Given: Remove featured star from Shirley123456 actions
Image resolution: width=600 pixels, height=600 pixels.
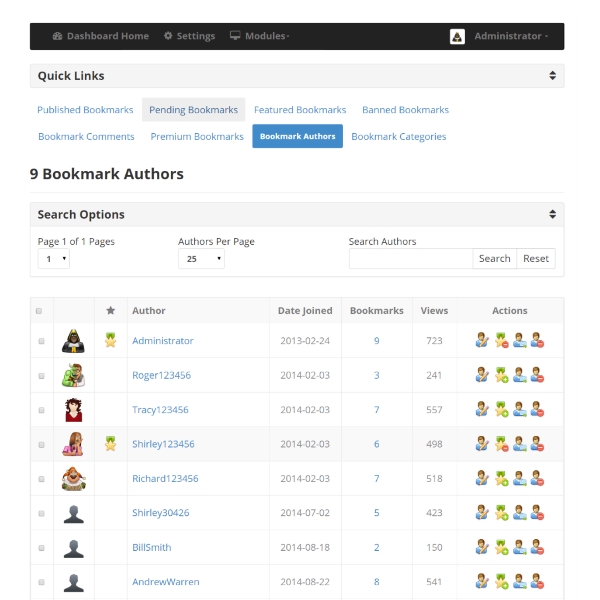Looking at the screenshot, I should click(x=501, y=443).
